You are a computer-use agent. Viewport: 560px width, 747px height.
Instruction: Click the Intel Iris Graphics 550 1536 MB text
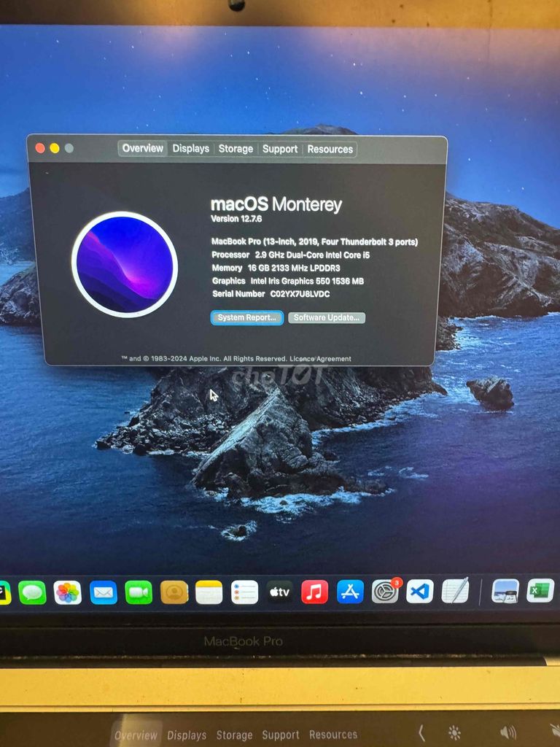(x=307, y=281)
